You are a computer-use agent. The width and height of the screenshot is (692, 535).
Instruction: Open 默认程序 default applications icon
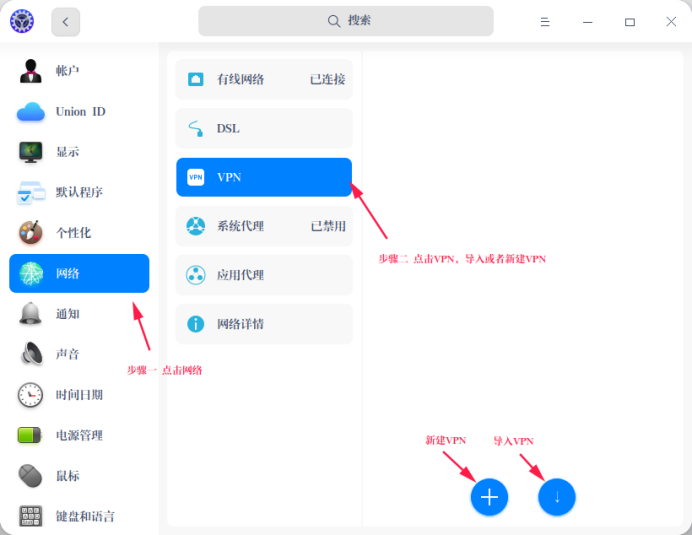pyautogui.click(x=30, y=192)
